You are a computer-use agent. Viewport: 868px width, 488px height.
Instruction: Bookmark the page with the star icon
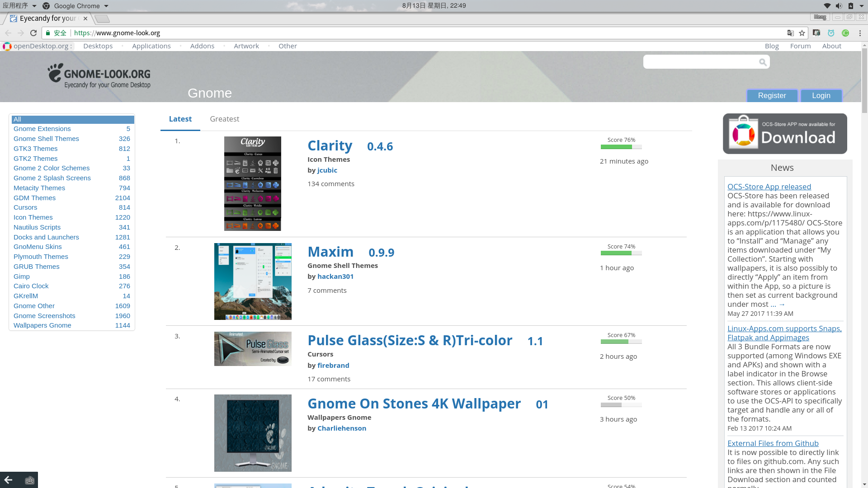click(x=802, y=33)
